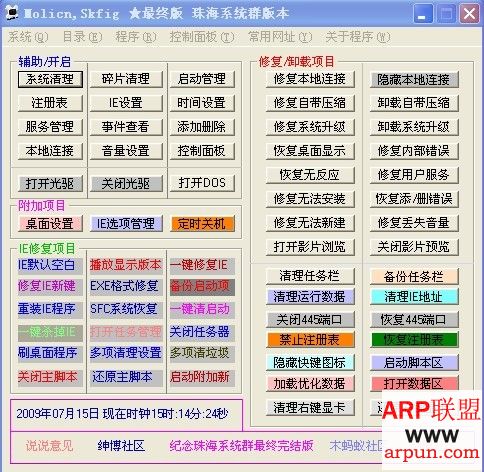
Task: Click 播放显示版本
Action: tap(126, 266)
